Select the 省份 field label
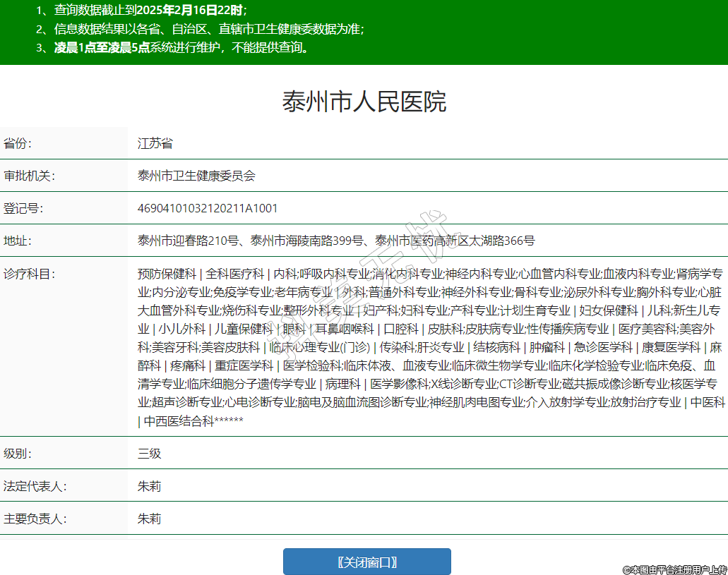Screen dimensions: 728x575 tap(18, 143)
